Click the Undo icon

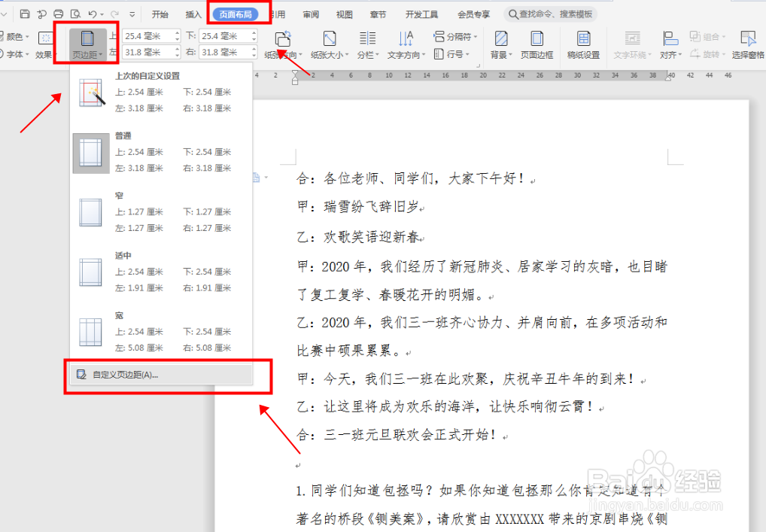pyautogui.click(x=93, y=14)
